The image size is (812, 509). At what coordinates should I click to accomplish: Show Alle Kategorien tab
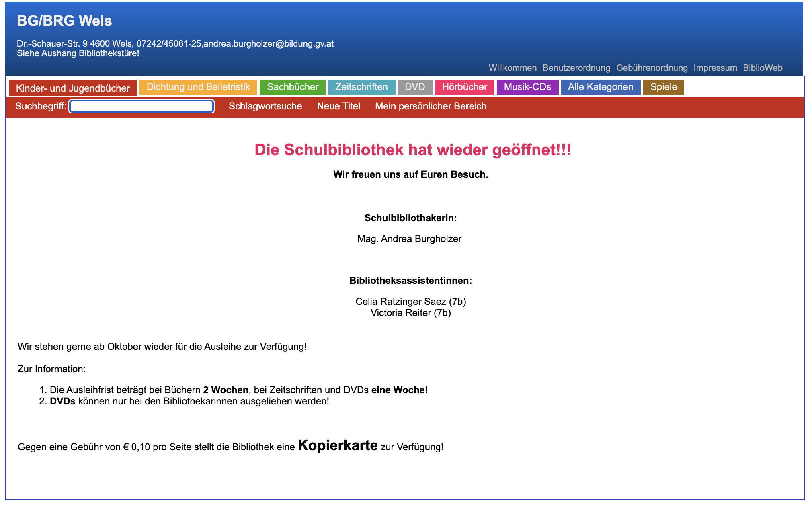pos(601,87)
